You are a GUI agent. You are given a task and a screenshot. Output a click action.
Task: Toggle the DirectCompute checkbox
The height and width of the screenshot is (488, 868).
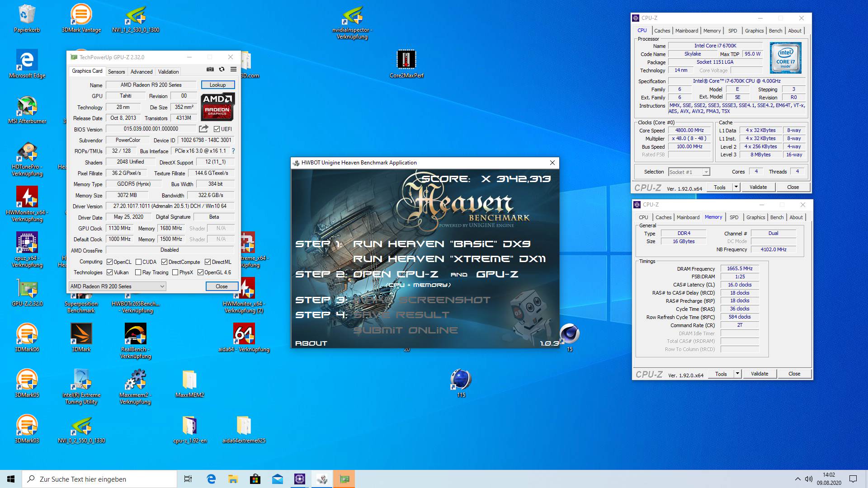165,262
